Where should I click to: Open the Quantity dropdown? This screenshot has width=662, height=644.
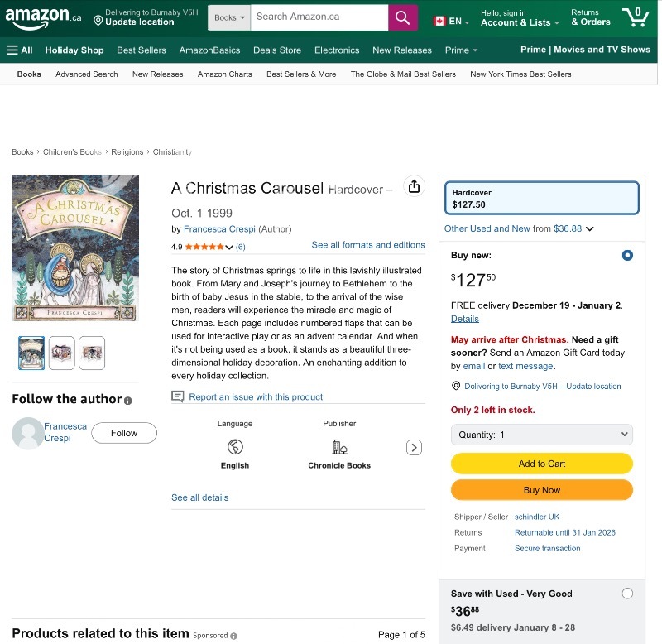(541, 435)
